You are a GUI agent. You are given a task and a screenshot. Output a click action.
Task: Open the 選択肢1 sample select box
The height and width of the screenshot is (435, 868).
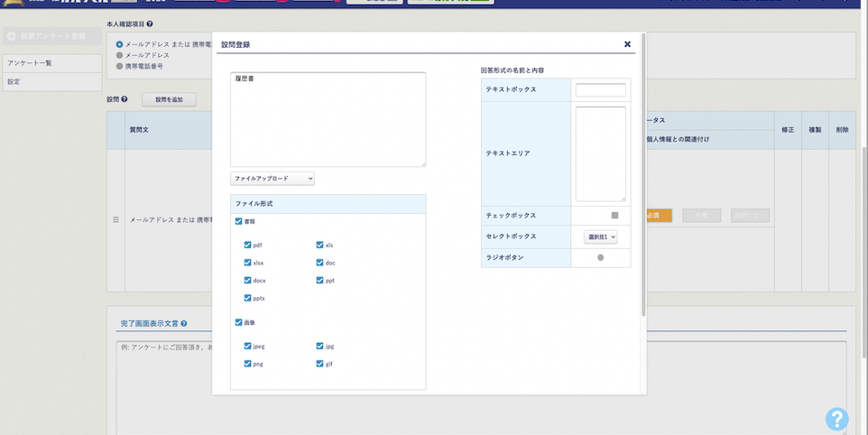tap(601, 236)
